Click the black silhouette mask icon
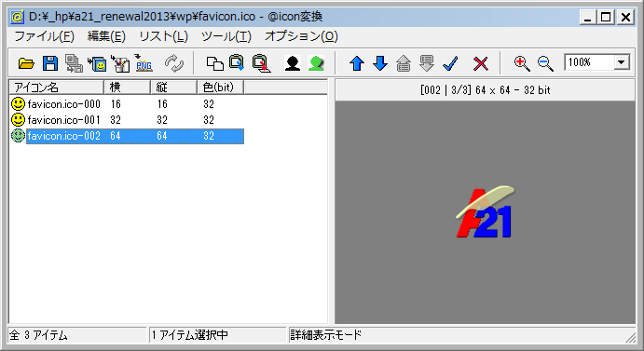Screen dimensions: 644x351 click(293, 63)
